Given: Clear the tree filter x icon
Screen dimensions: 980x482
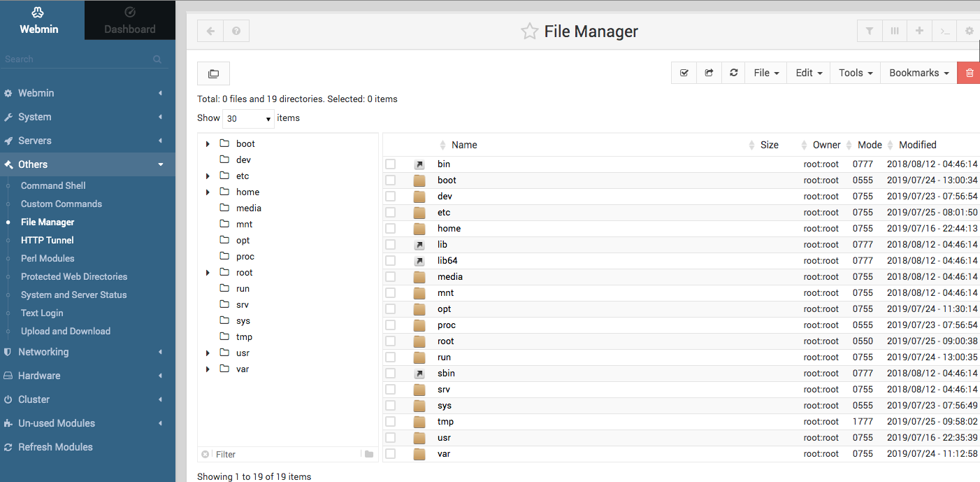Looking at the screenshot, I should 205,454.
